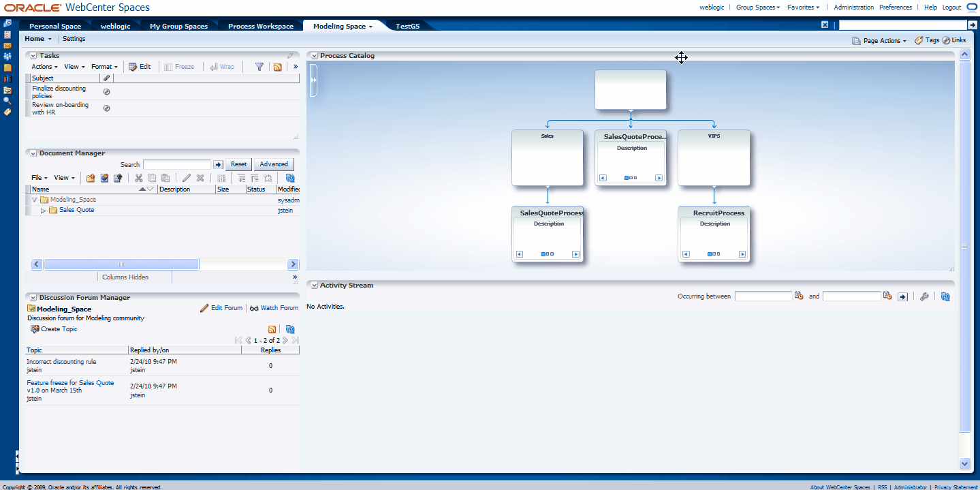Image resolution: width=980 pixels, height=490 pixels.
Task: Open the Group Spaces dropdown
Action: pos(758,7)
